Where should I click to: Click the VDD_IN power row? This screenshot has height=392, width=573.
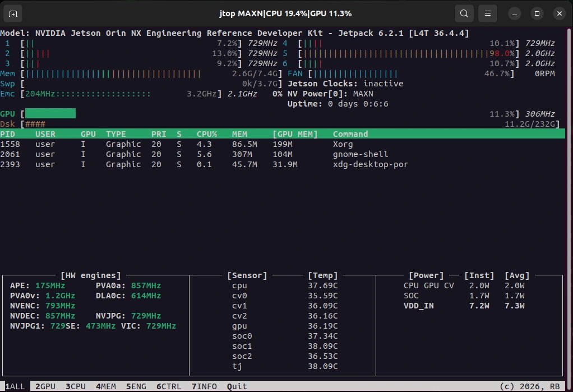pyautogui.click(x=464, y=306)
